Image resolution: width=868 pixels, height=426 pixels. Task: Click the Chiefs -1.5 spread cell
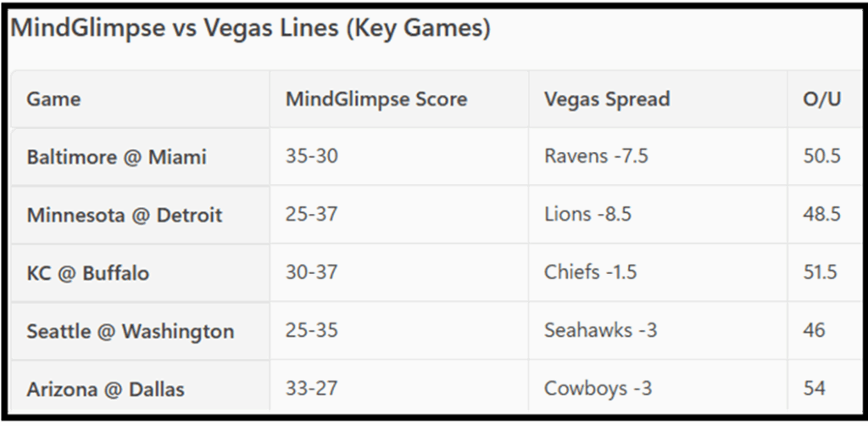point(590,272)
